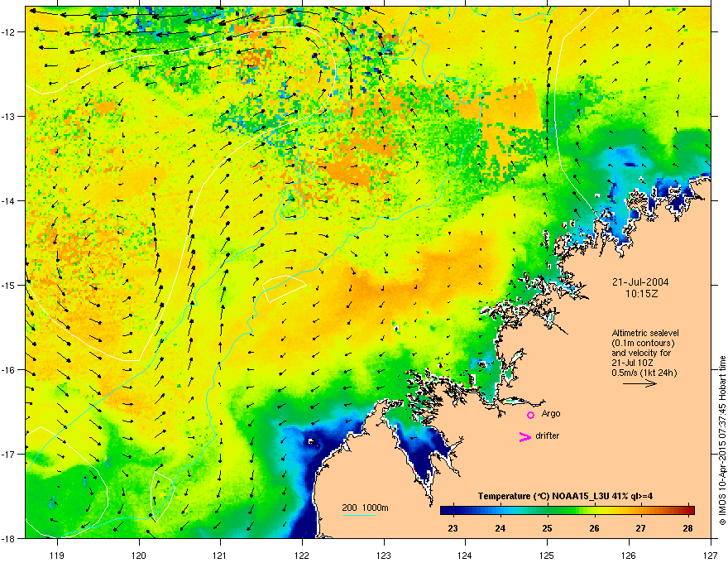Click the latitude -14 axis label
The width and height of the screenshot is (728, 563).
[7, 201]
